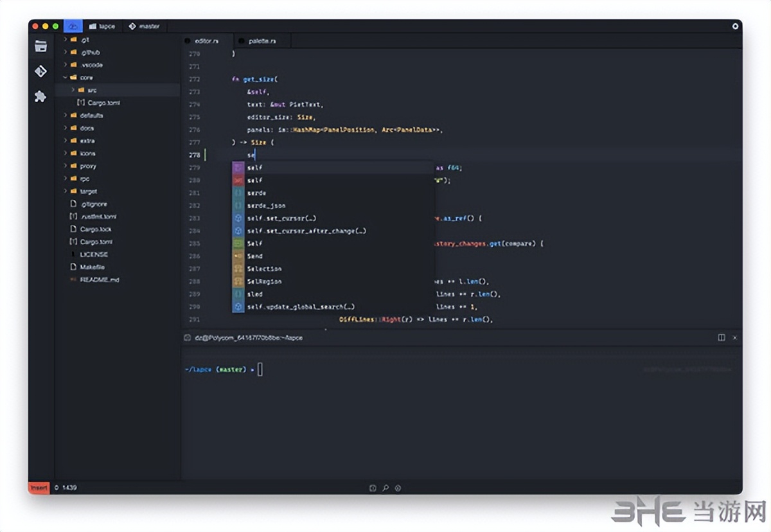This screenshot has height=532, width=771.
Task: Click the terminal panel icon in status bar
Action: pos(373,488)
